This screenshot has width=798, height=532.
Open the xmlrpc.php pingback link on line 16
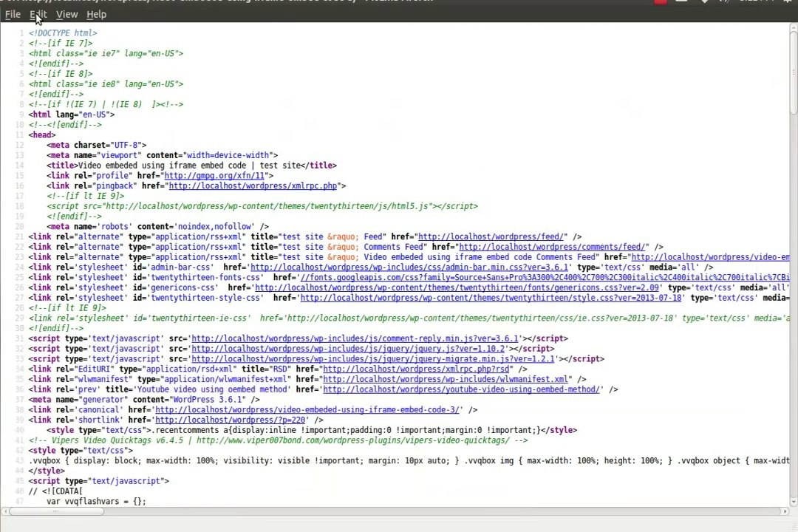253,185
